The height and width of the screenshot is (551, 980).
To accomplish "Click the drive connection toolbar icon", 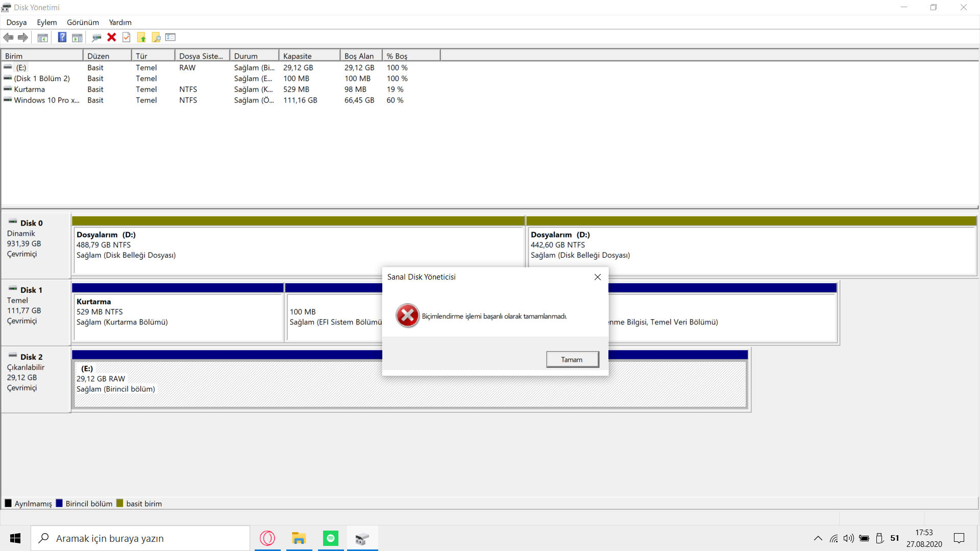I will pos(96,37).
